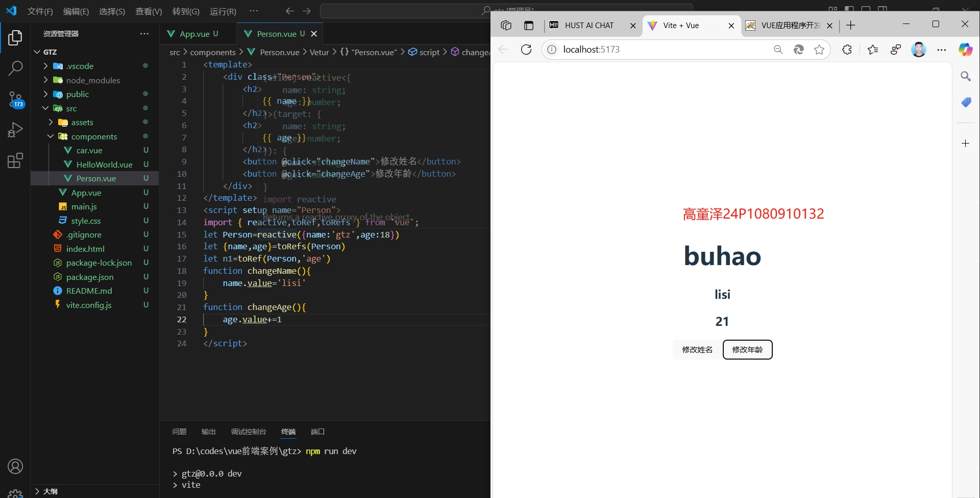Open the 文件(F) menu
The image size is (980, 498).
point(40,11)
